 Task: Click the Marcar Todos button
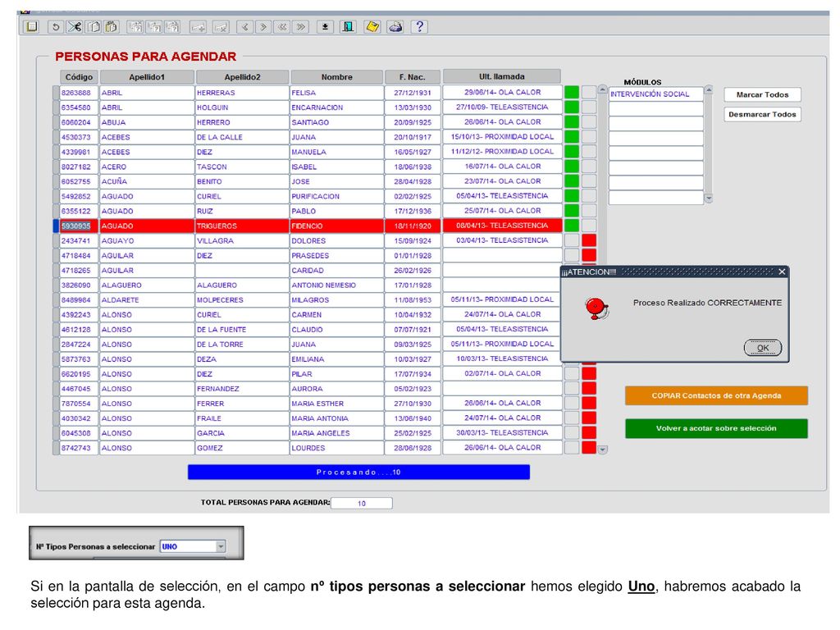[x=762, y=95]
